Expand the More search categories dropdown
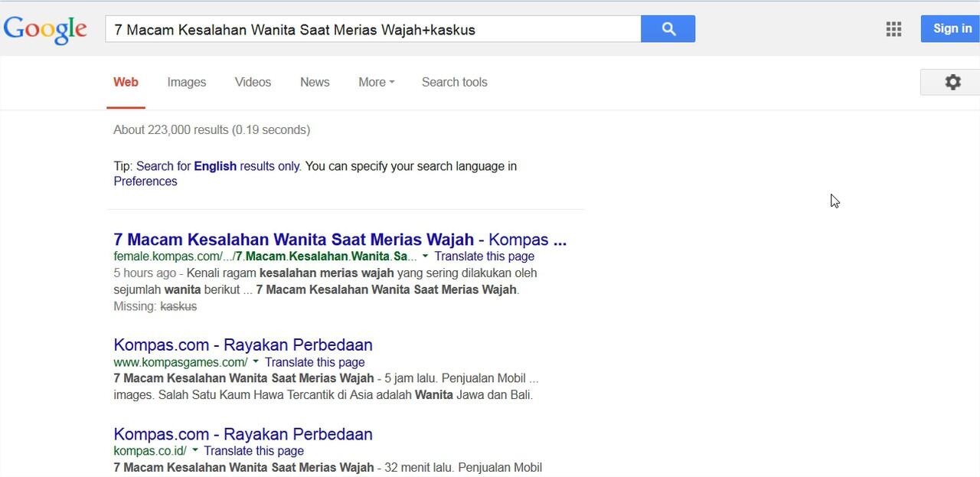980x477 pixels. [x=376, y=82]
